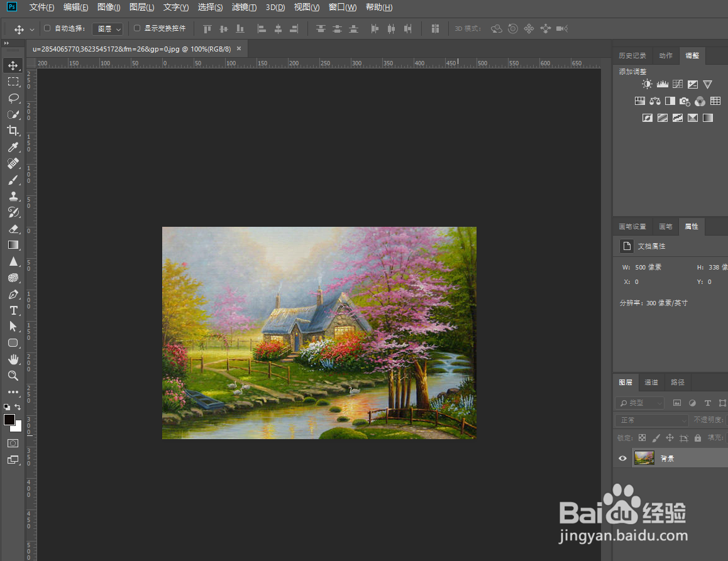Select the Sharpen/Blur triangle tool

point(13,262)
